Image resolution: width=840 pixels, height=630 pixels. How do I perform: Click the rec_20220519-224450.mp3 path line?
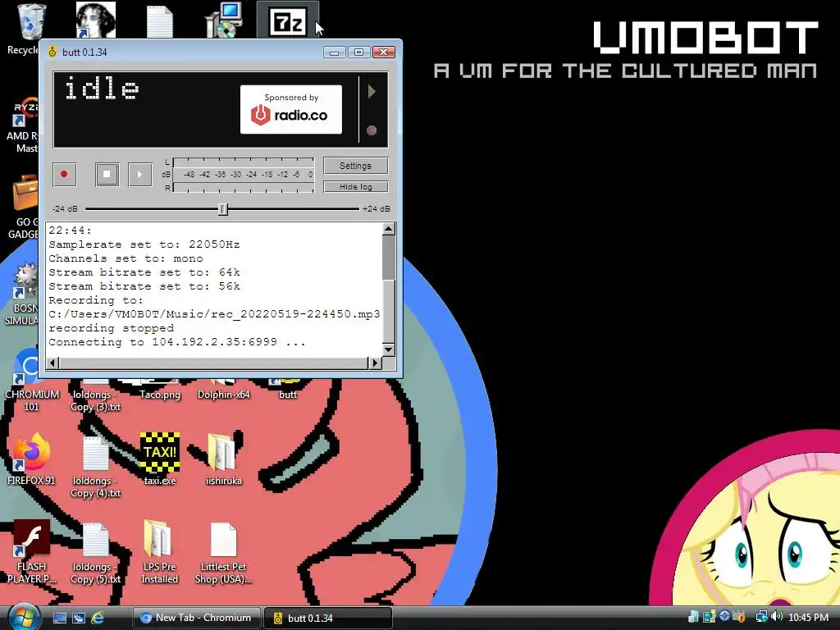pos(214,314)
